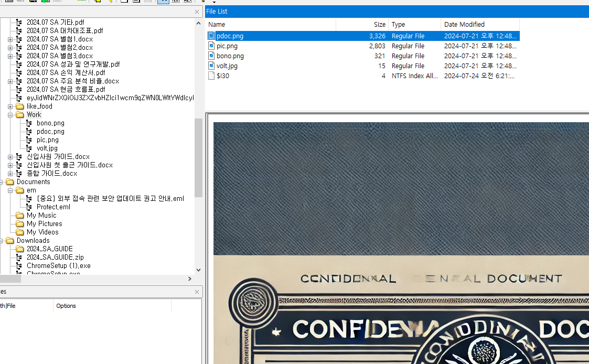Screen dimensions: 589x364
Task: Select pic.png under the Work folder
Action: pyautogui.click(x=48, y=140)
